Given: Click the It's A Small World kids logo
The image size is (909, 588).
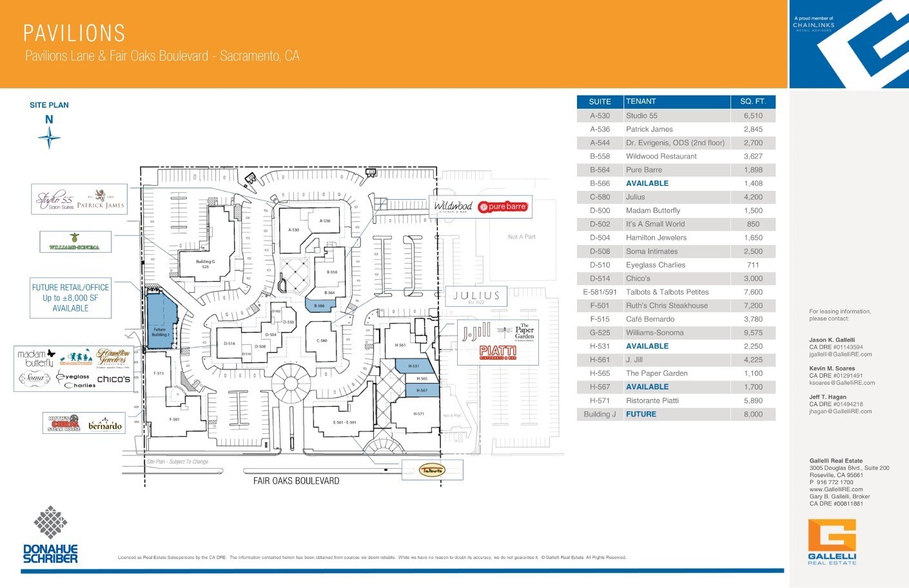Looking at the screenshot, I should tap(75, 358).
